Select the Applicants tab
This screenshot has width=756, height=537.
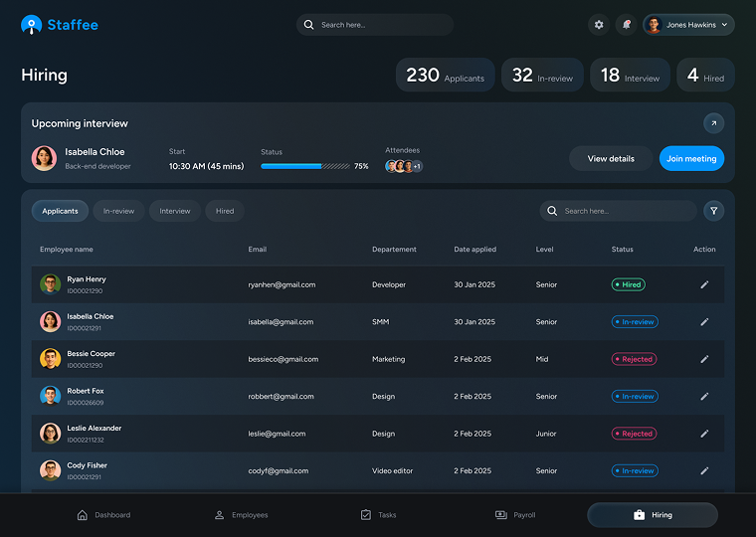pos(60,211)
